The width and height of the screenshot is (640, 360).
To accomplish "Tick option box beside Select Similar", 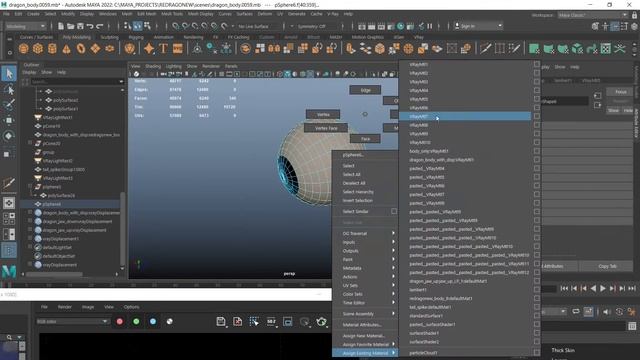I will (x=394, y=211).
